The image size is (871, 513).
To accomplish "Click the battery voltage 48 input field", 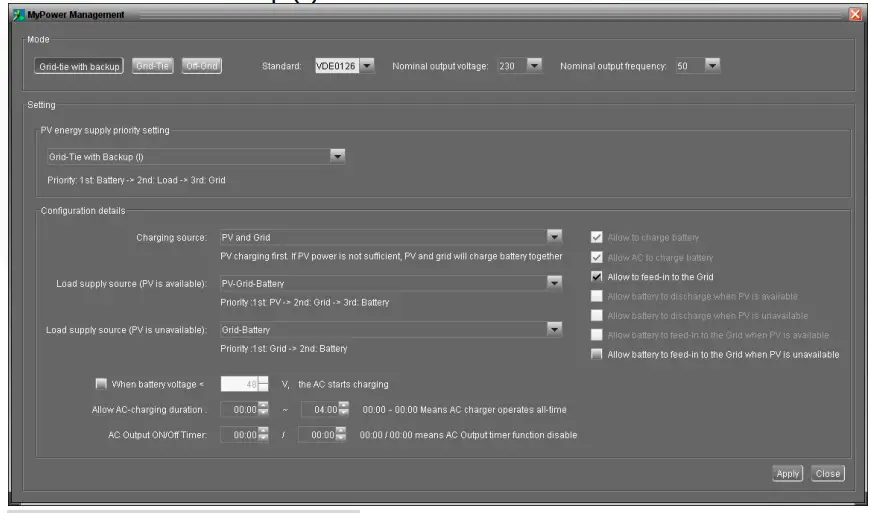I will coord(239,384).
